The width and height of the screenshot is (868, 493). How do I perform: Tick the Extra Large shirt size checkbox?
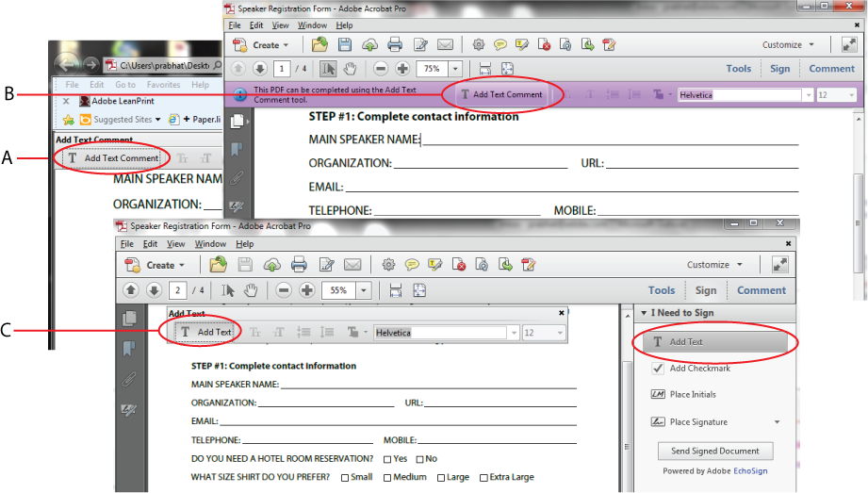point(483,478)
